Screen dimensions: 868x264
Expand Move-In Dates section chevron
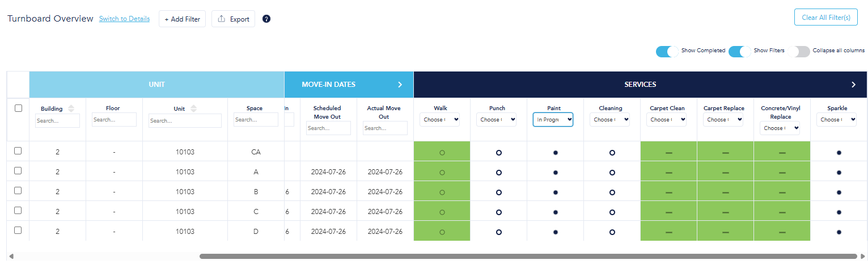tap(400, 85)
